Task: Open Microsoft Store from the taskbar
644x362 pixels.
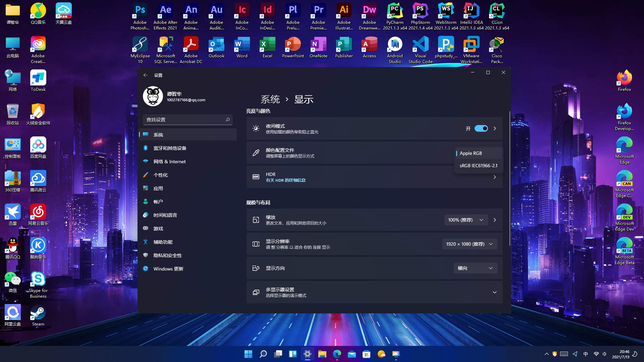Action: [x=366, y=354]
